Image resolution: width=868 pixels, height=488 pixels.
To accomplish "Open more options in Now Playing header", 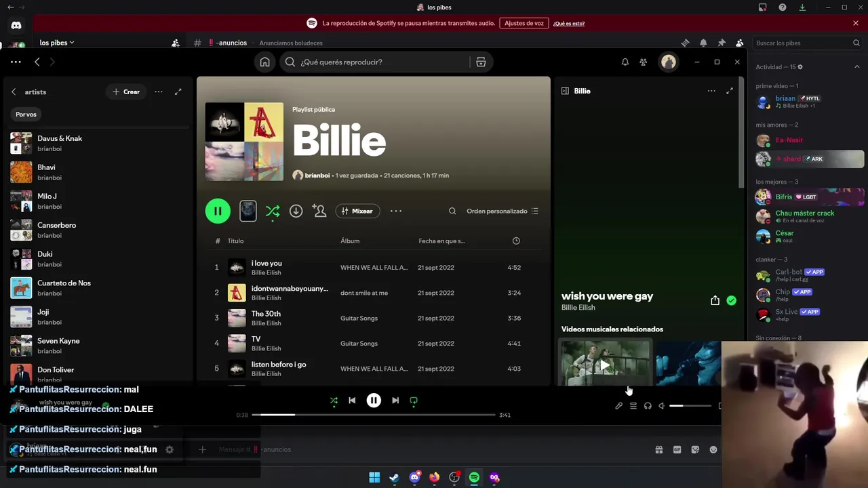I will pos(711,91).
